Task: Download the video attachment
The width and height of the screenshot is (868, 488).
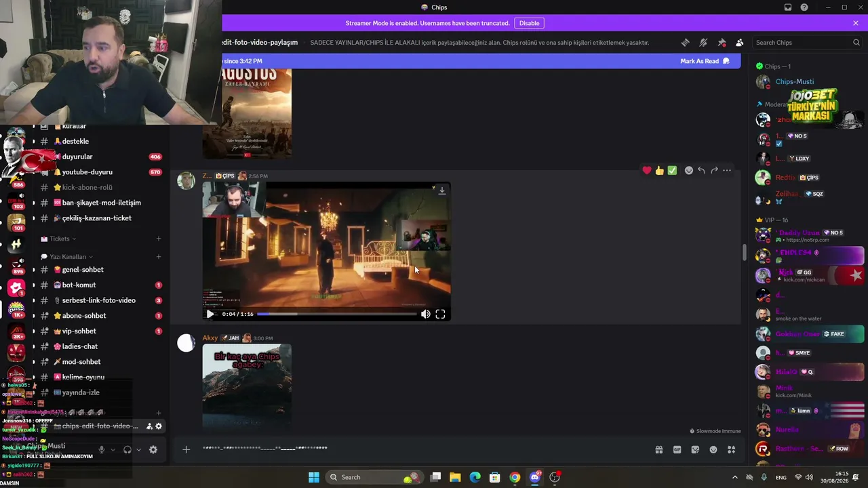Action: click(x=441, y=190)
